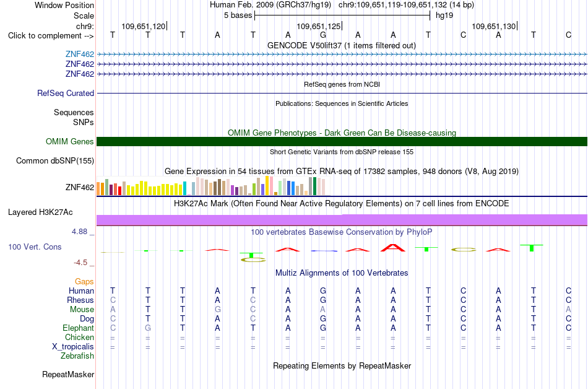Select the Dog alignment row label
This screenshot has height=389, width=588.
pos(87,319)
